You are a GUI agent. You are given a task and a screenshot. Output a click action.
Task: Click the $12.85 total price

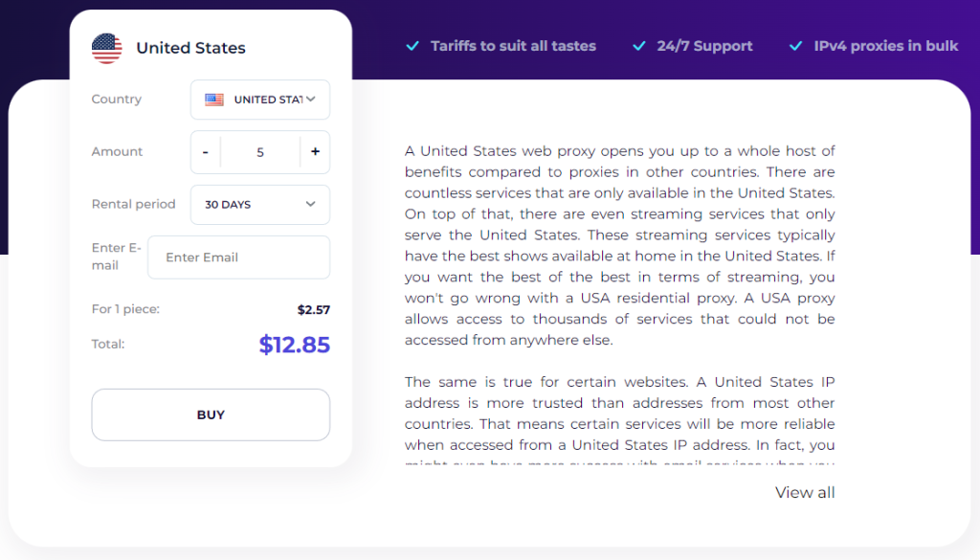point(294,345)
